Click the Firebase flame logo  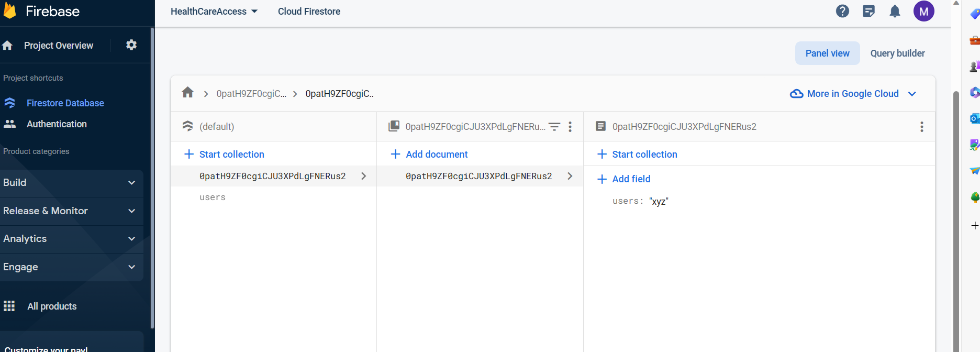(9, 11)
